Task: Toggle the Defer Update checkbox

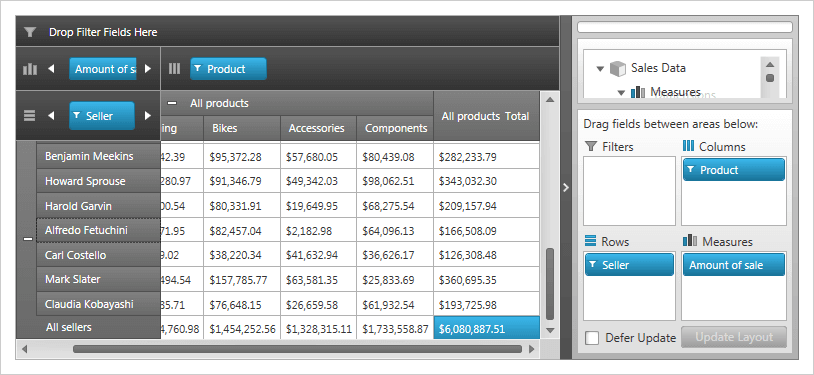Action: tap(592, 338)
